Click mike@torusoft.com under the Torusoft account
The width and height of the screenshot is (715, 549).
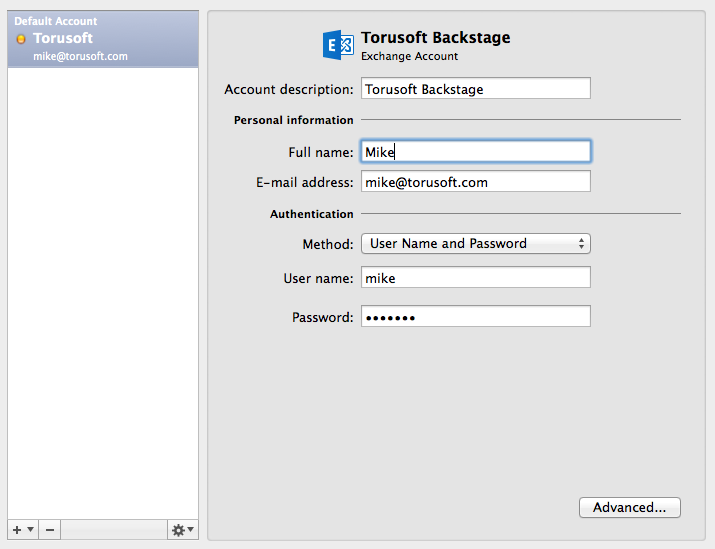[x=80, y=56]
